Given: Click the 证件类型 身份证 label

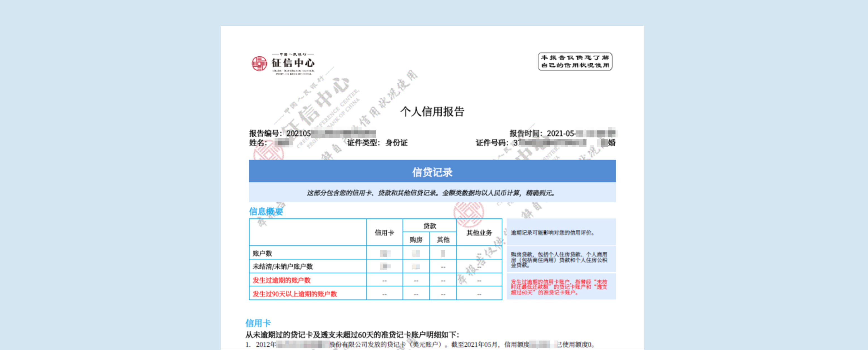Looking at the screenshot, I should [378, 143].
